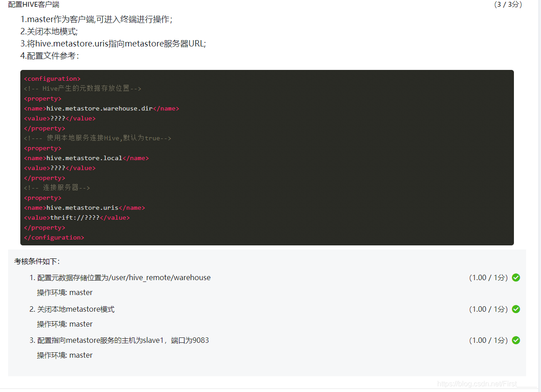Click the closing </configuration> tag
541x392 pixels.
[x=54, y=237]
